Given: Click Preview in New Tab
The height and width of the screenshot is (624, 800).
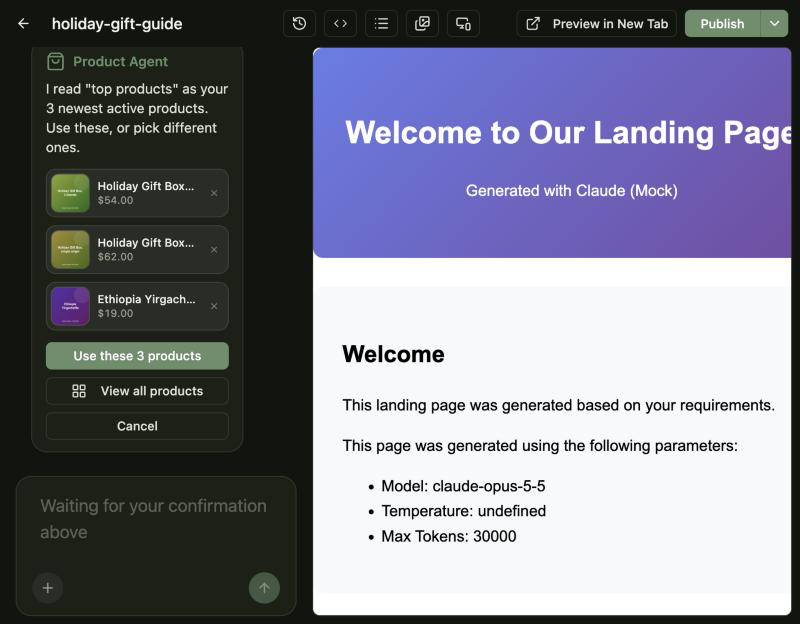Looking at the screenshot, I should pos(596,24).
